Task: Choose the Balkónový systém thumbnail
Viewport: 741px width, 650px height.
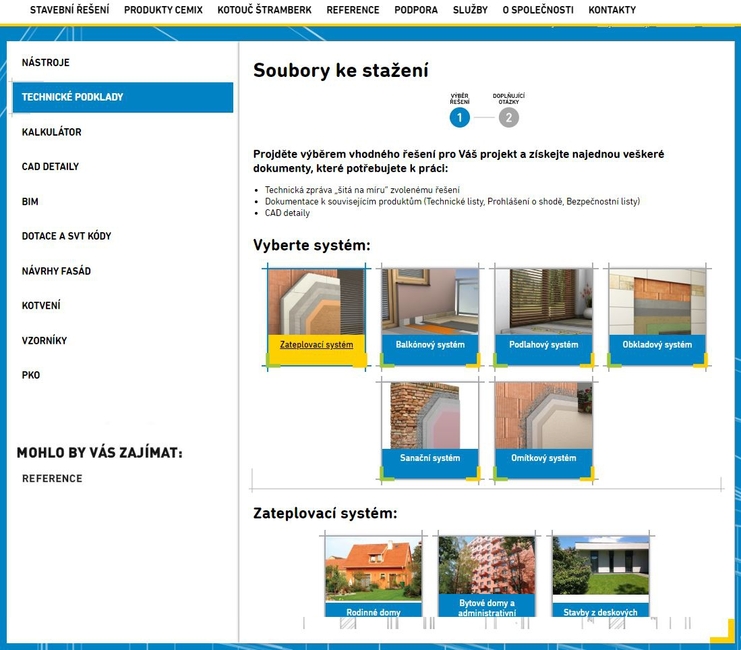Action: 430,315
